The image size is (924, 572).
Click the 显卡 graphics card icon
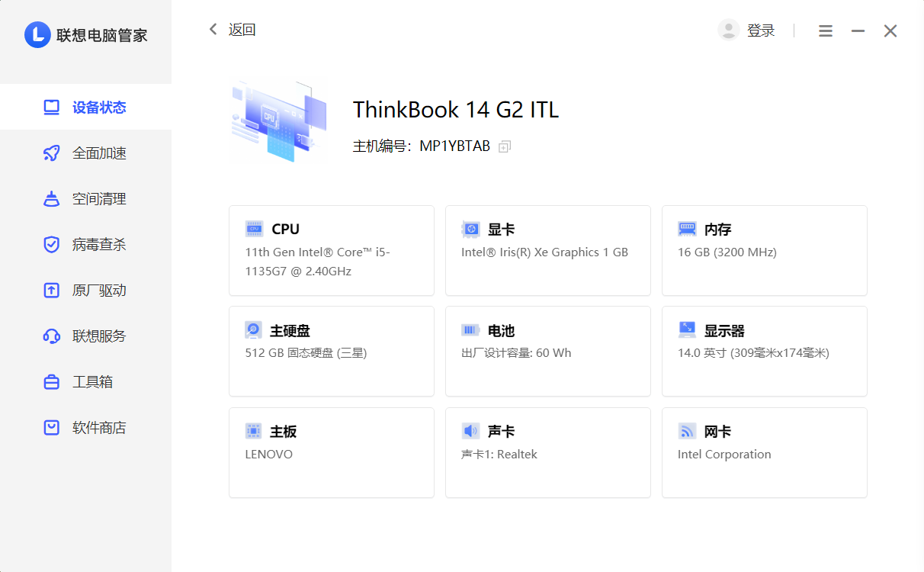[471, 229]
